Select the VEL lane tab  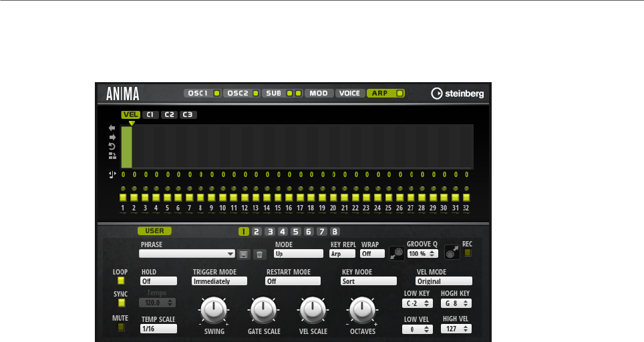[131, 114]
